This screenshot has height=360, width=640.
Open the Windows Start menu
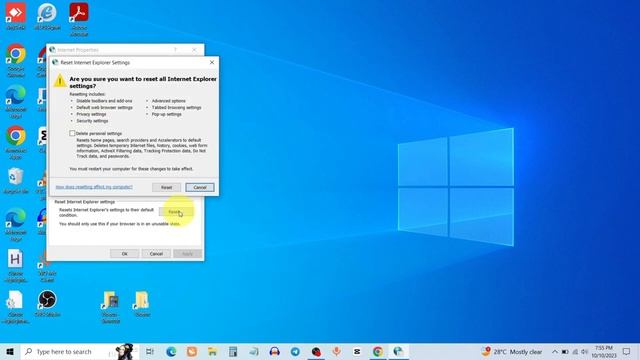[x=10, y=351]
